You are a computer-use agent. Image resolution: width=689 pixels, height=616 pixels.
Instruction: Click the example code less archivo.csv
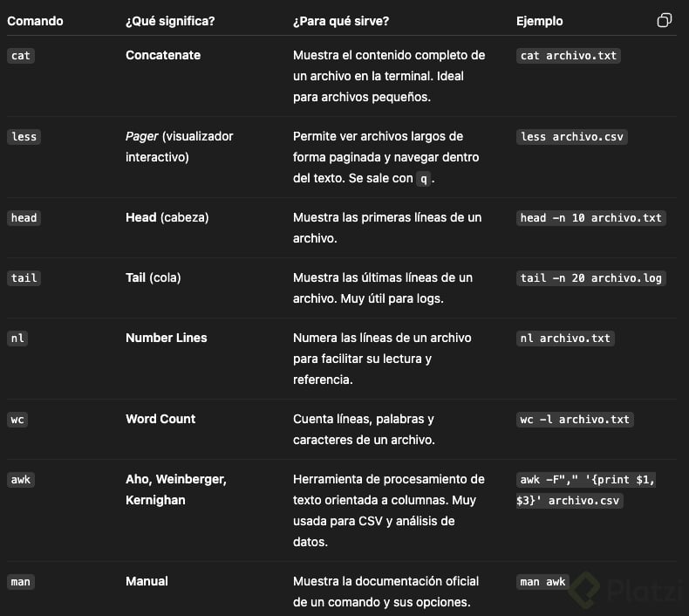click(x=571, y=137)
